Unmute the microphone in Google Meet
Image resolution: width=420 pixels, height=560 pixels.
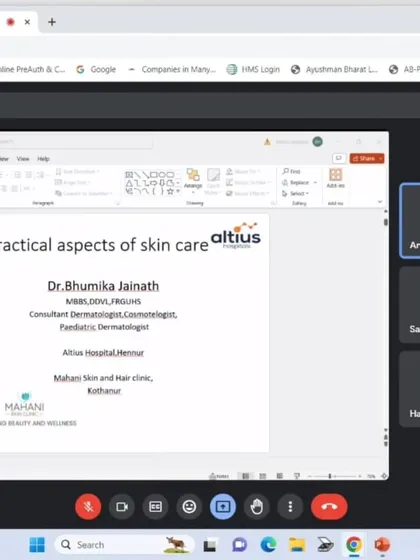[x=88, y=506]
